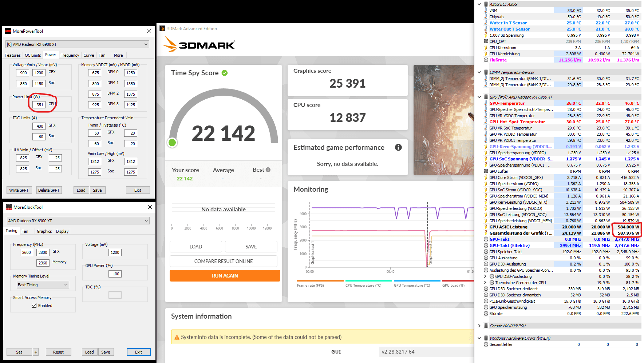
Task: Click the 3DMark Advanced Edition title icon
Action: tap(162, 28)
